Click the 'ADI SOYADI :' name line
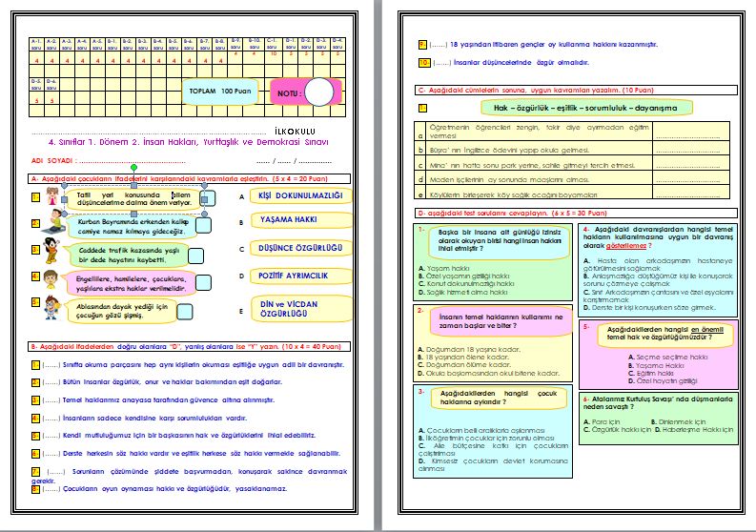The height and width of the screenshot is (532, 756). (109, 160)
